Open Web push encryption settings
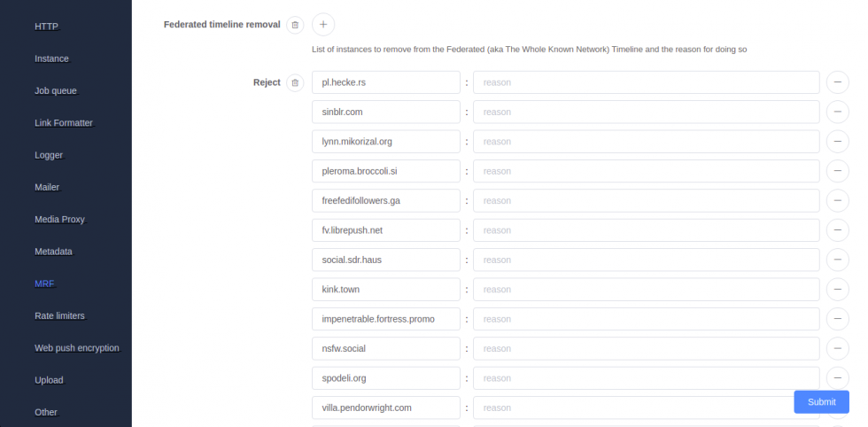Screen dimensions: 868x427 click(x=76, y=348)
